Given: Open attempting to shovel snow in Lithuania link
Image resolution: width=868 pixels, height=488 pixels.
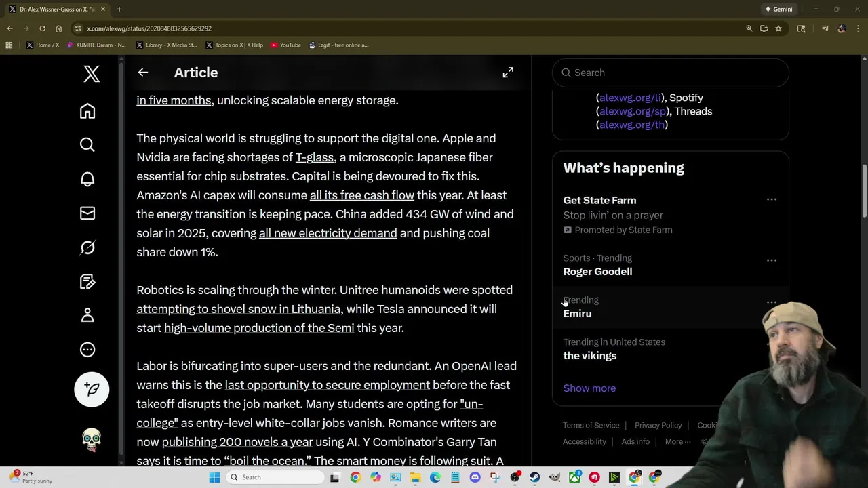Looking at the screenshot, I should pos(239,309).
